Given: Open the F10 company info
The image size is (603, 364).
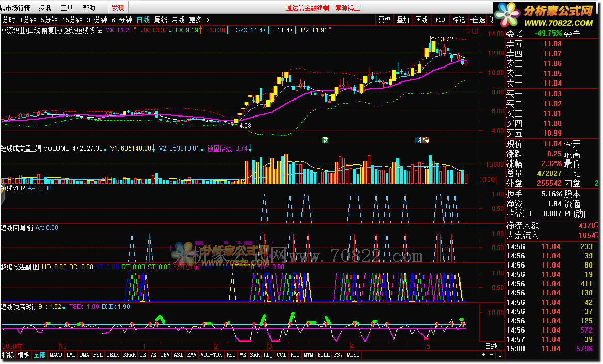Looking at the screenshot, I should (440, 20).
